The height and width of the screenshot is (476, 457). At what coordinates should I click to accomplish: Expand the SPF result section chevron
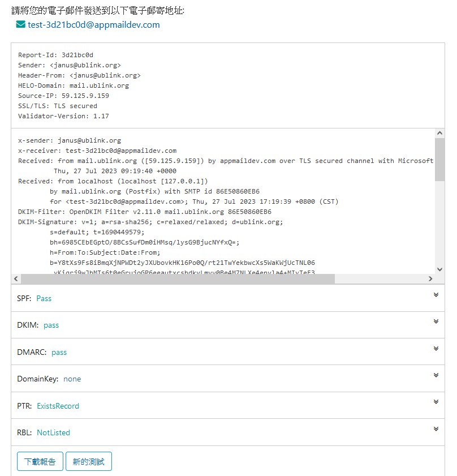tap(436, 295)
